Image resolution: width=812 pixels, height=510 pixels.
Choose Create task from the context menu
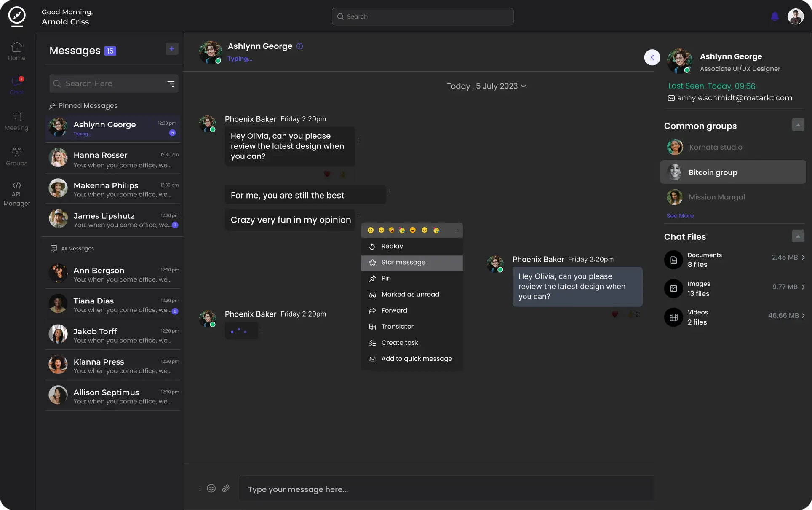tap(399, 343)
